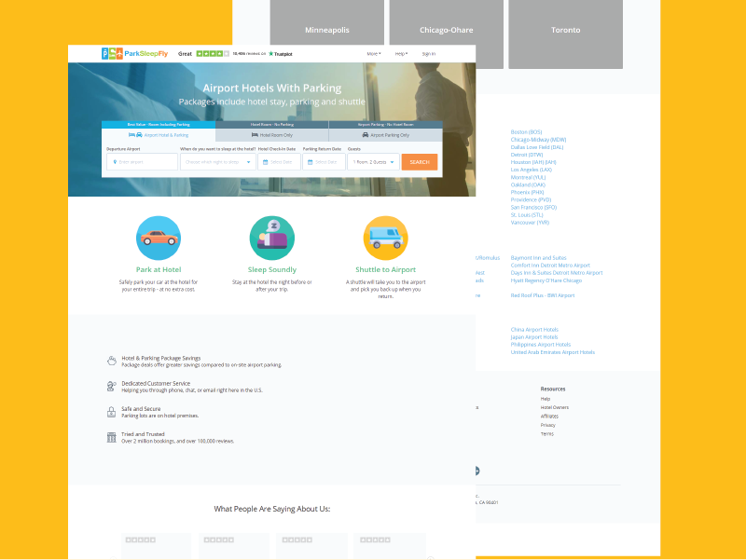Click the Hotel & Parking Package Savings icon
Screen dimensions: 746x560
[112, 360]
